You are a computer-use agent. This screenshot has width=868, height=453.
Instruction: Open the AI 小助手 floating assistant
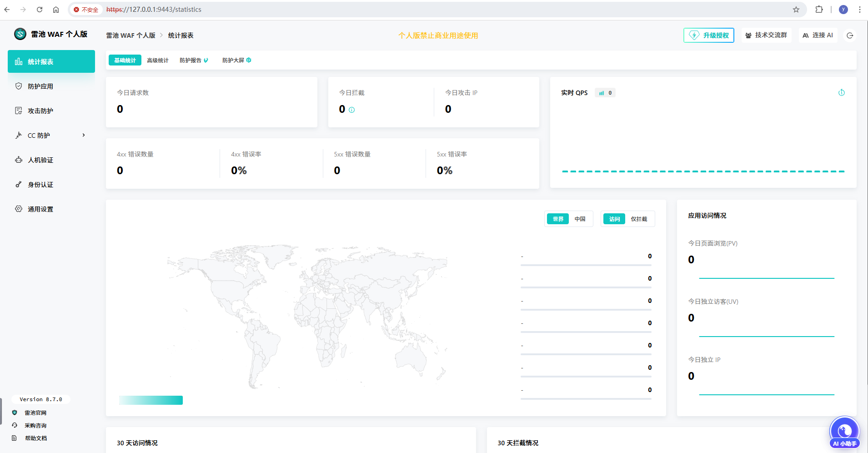coord(845,433)
